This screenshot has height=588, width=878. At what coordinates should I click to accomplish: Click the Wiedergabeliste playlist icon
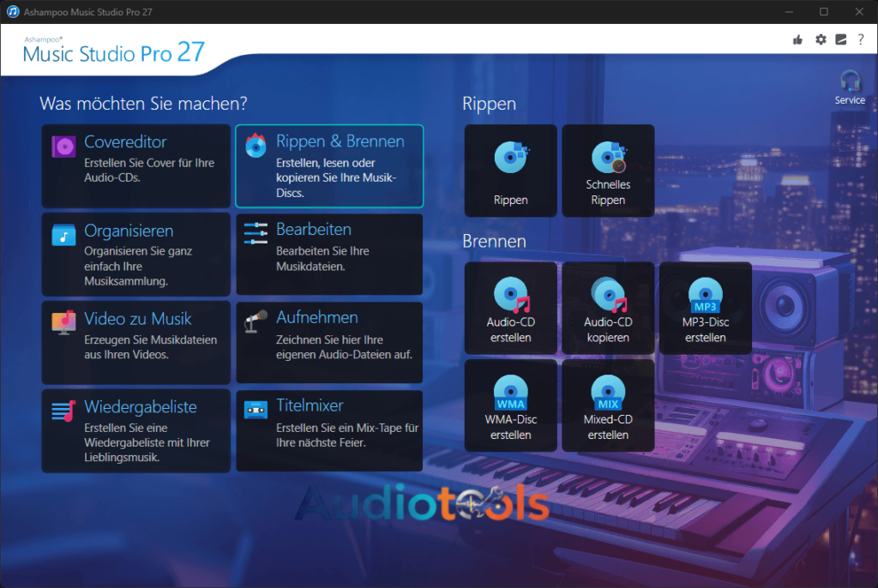tap(63, 411)
